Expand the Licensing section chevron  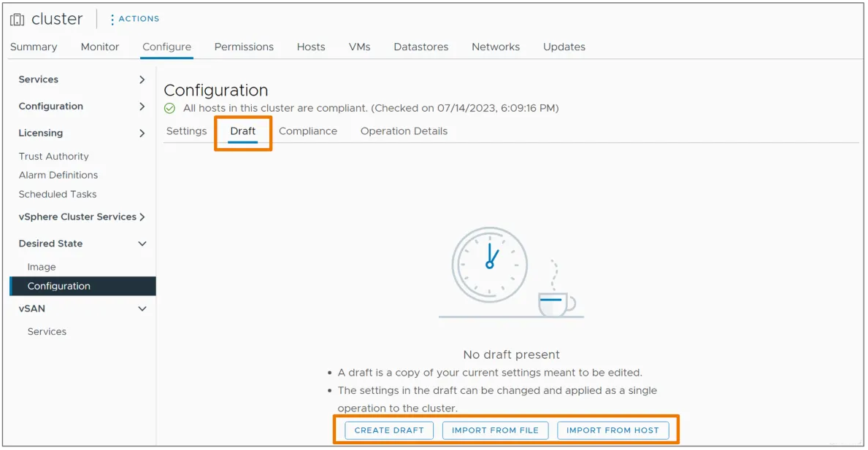click(x=142, y=133)
